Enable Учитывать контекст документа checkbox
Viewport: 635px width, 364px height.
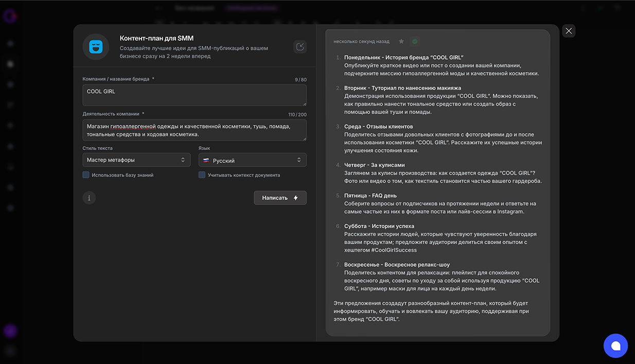[202, 175]
